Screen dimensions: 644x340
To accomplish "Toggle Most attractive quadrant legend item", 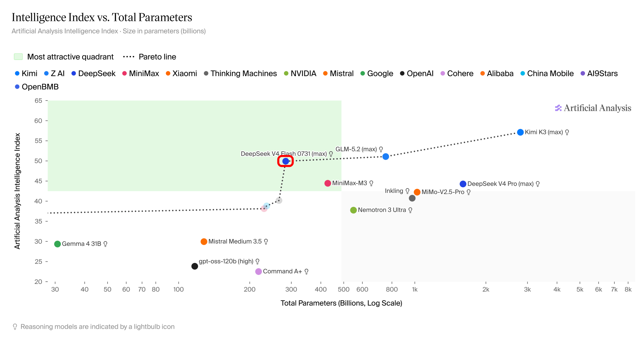I will pyautogui.click(x=64, y=57).
